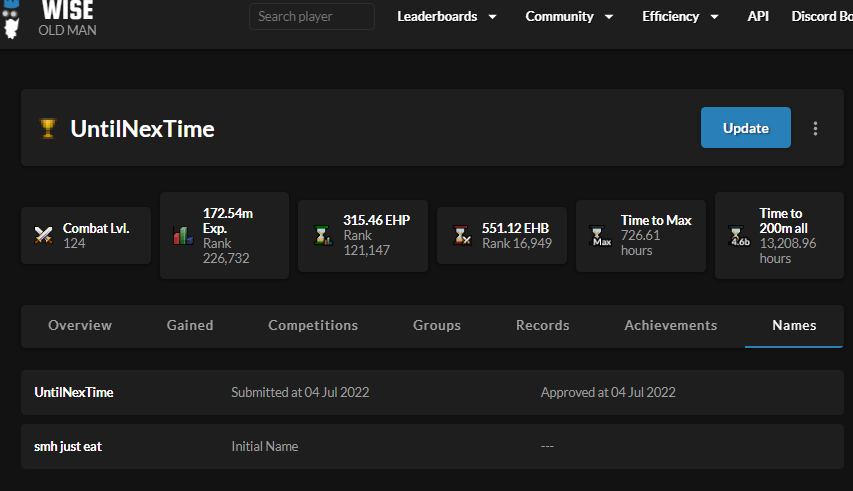Click the Wise Old Man logo icon

[11, 20]
